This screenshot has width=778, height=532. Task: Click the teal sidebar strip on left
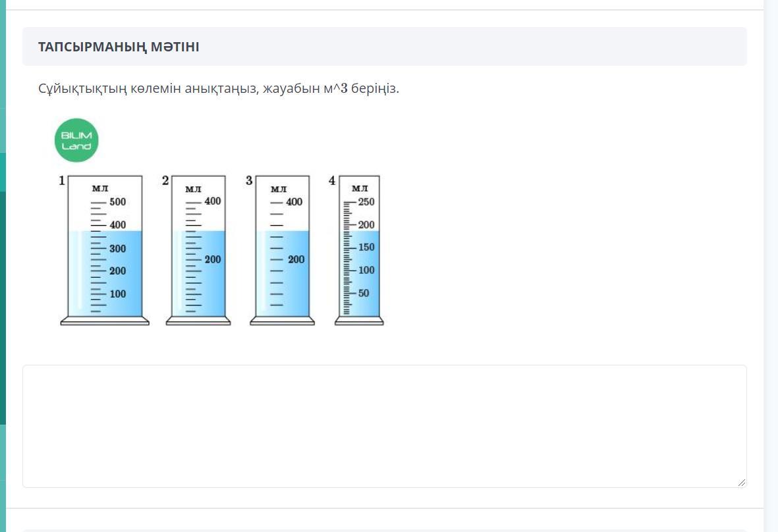3,263
